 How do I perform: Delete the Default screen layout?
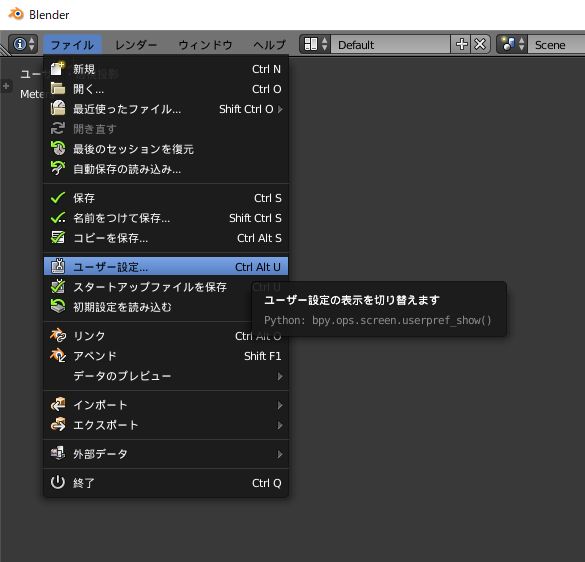481,44
